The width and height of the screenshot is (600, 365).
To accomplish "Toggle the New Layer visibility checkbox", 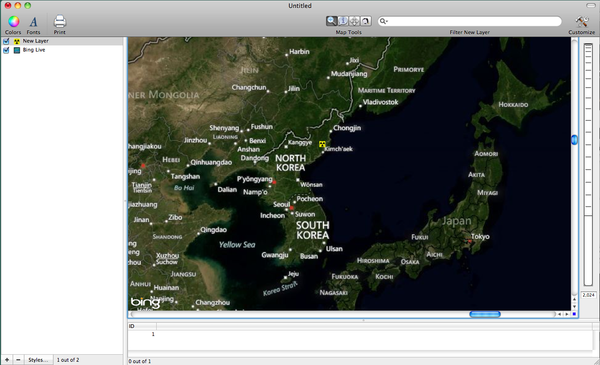I will (6, 41).
